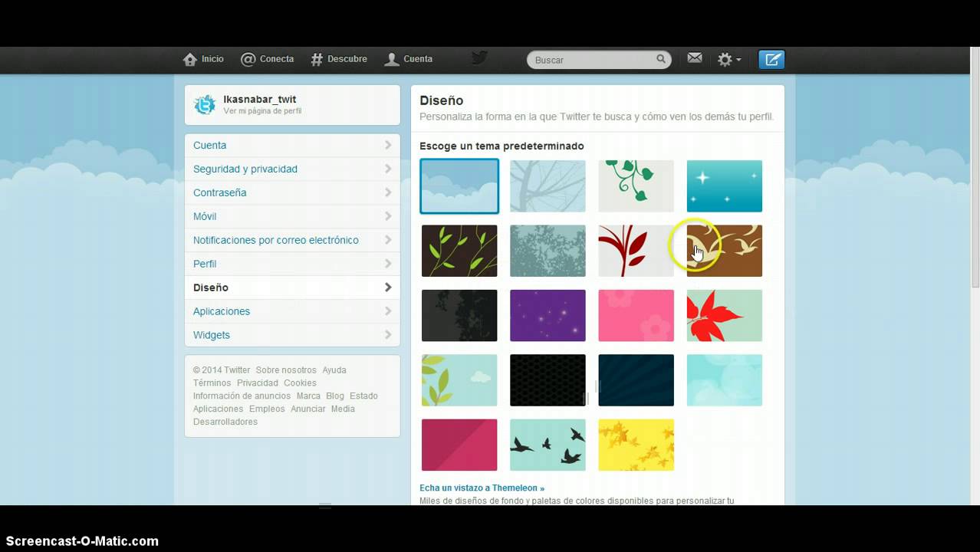This screenshot has width=980, height=552.
Task: Click the Cuenta person icon
Action: (392, 59)
